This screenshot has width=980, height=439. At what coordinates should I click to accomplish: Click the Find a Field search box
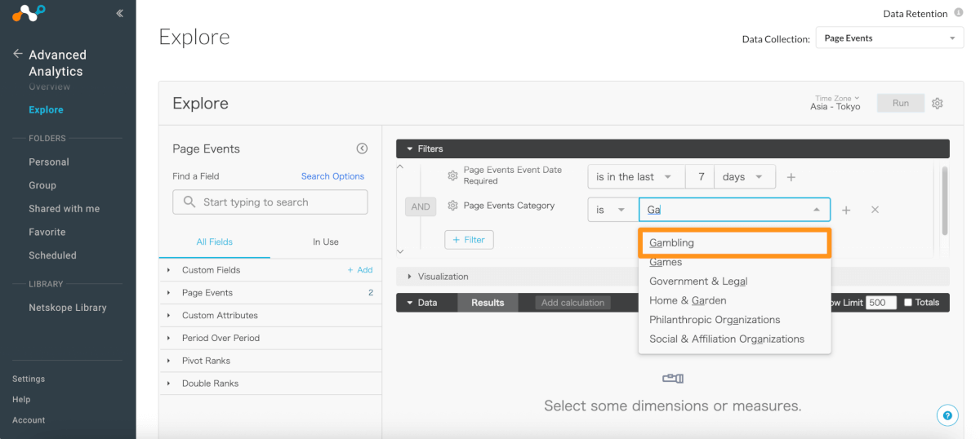(270, 202)
